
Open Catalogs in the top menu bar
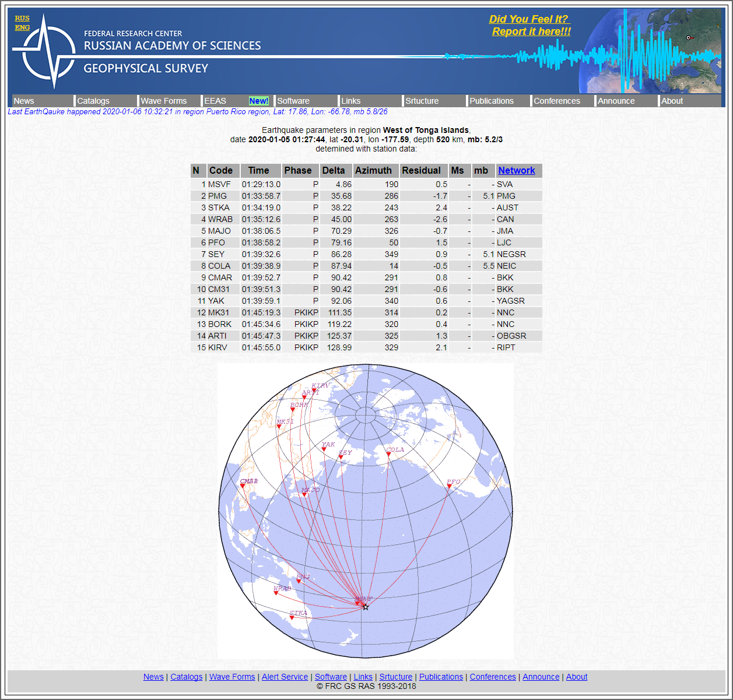point(93,101)
